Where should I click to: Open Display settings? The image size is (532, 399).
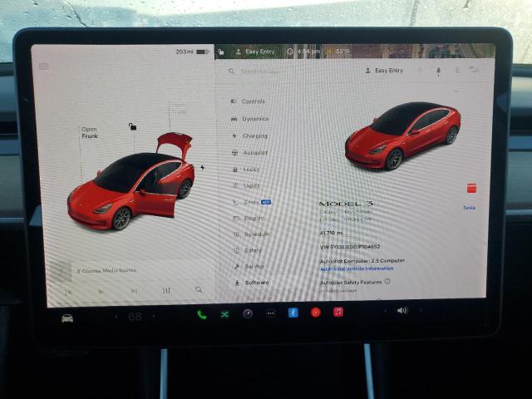click(x=249, y=218)
